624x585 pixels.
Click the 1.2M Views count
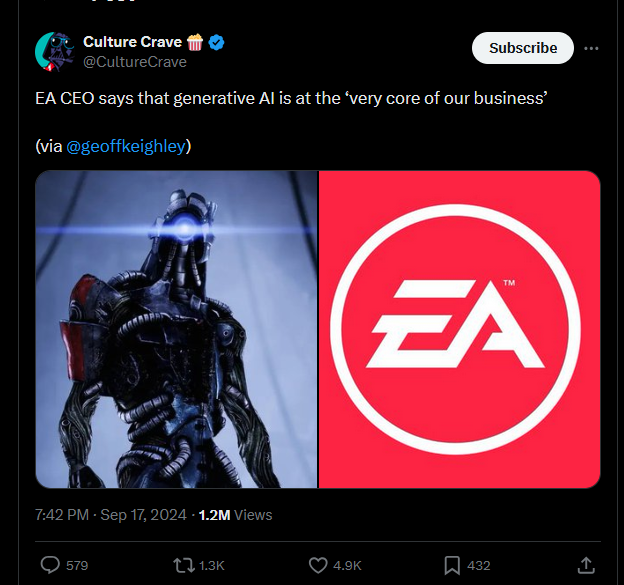235,515
